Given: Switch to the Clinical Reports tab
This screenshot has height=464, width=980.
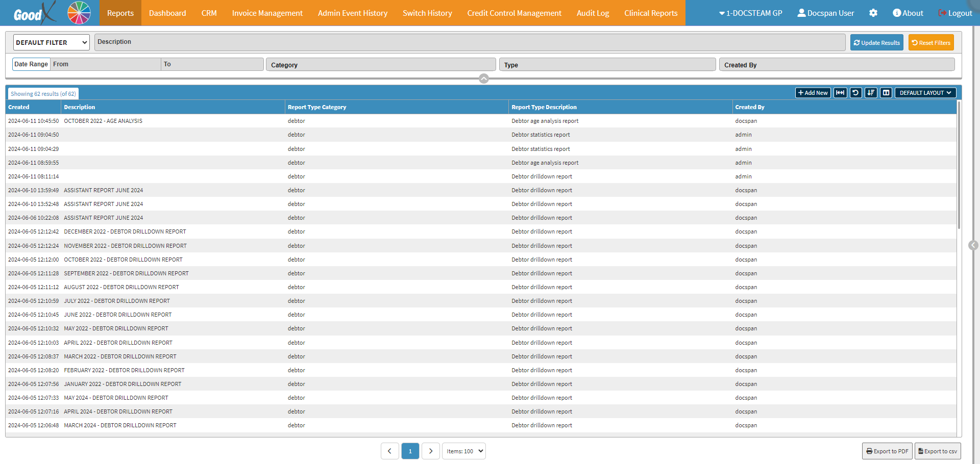Looking at the screenshot, I should (651, 13).
